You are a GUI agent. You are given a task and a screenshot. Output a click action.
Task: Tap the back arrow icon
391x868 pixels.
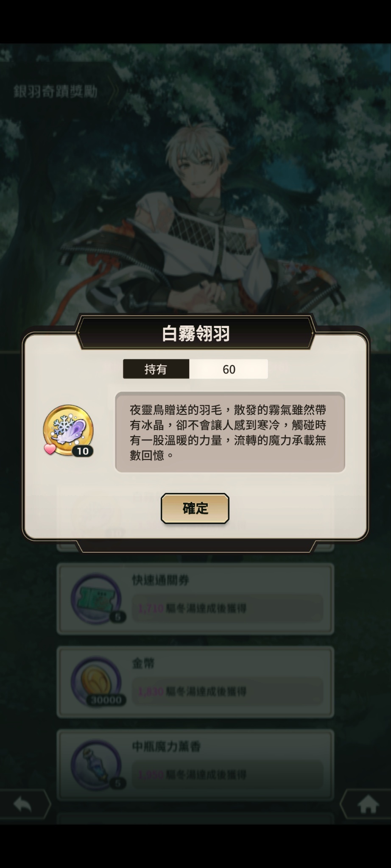tap(23, 804)
